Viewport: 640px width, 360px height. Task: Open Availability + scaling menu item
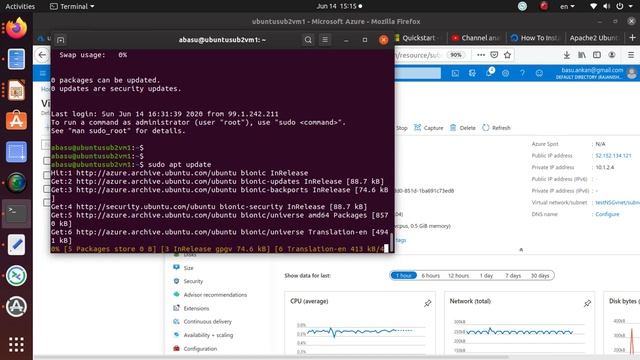(x=208, y=335)
